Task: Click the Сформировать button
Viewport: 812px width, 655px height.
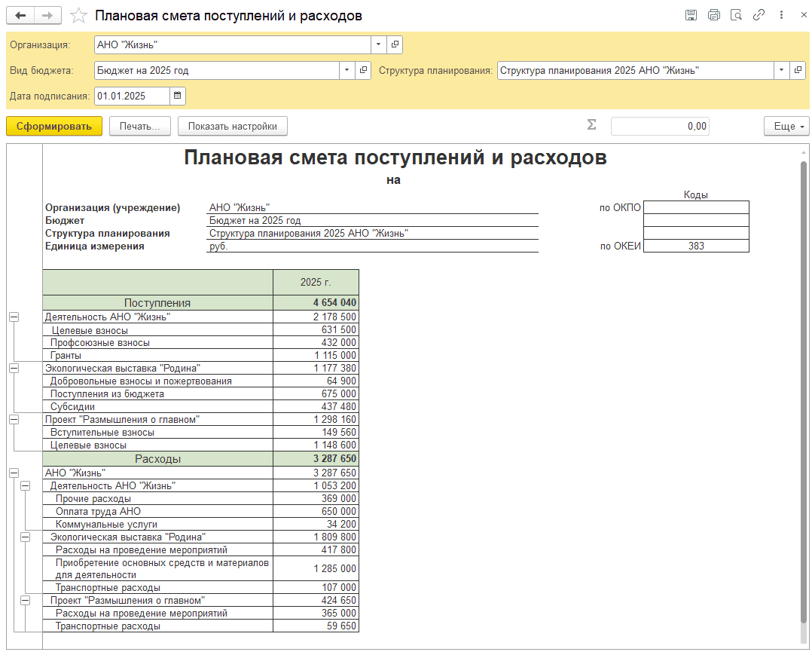Action: click(54, 126)
